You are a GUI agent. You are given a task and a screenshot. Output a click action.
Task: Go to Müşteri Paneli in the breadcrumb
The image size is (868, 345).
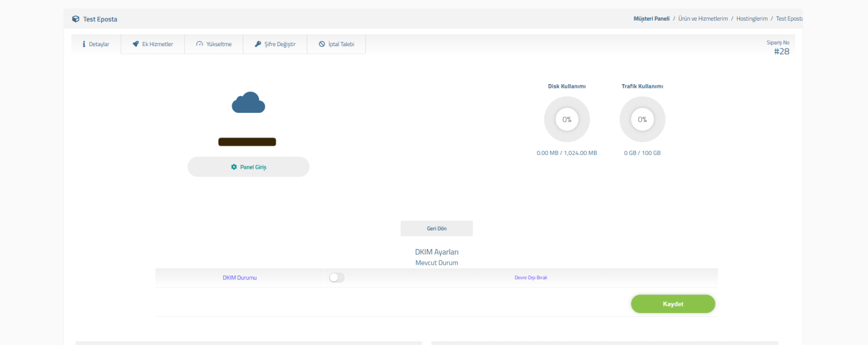[652, 18]
